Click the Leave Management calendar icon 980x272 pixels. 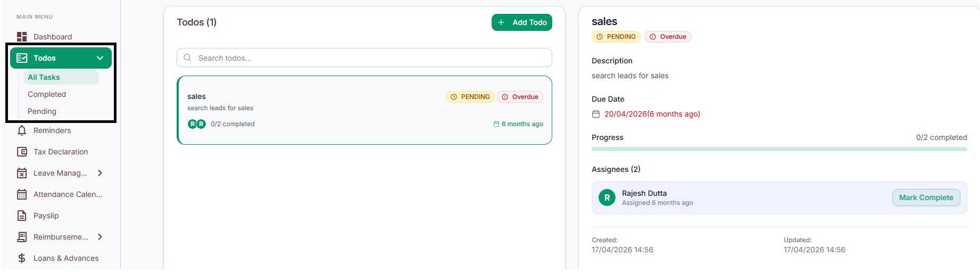22,173
